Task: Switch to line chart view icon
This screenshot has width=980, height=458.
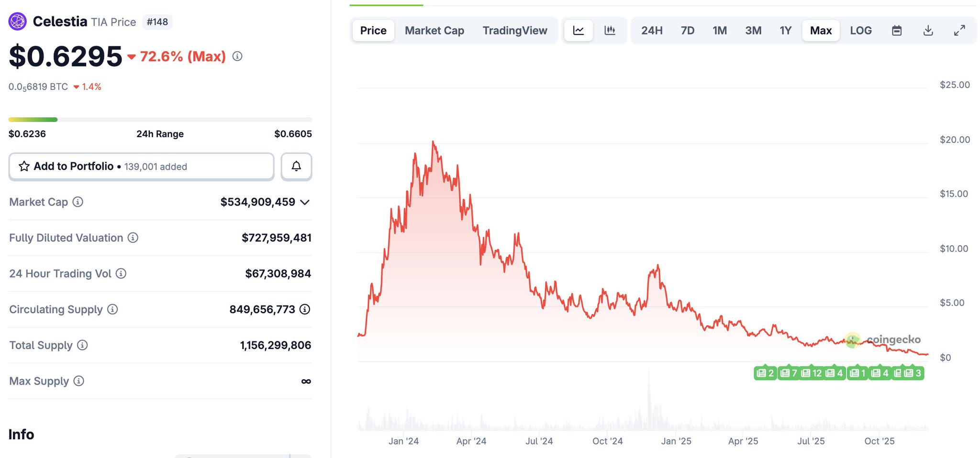Action: pyautogui.click(x=578, y=31)
